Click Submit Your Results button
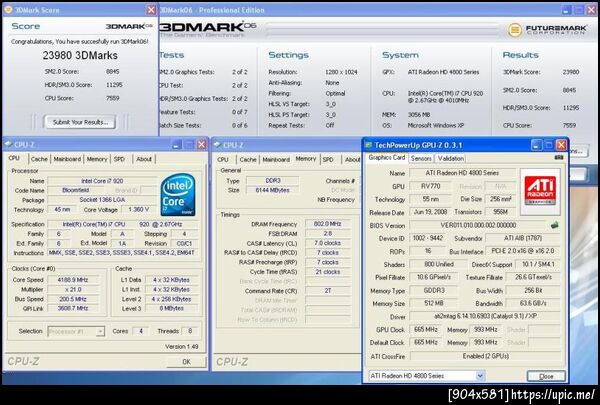The width and height of the screenshot is (600, 405). [80, 122]
